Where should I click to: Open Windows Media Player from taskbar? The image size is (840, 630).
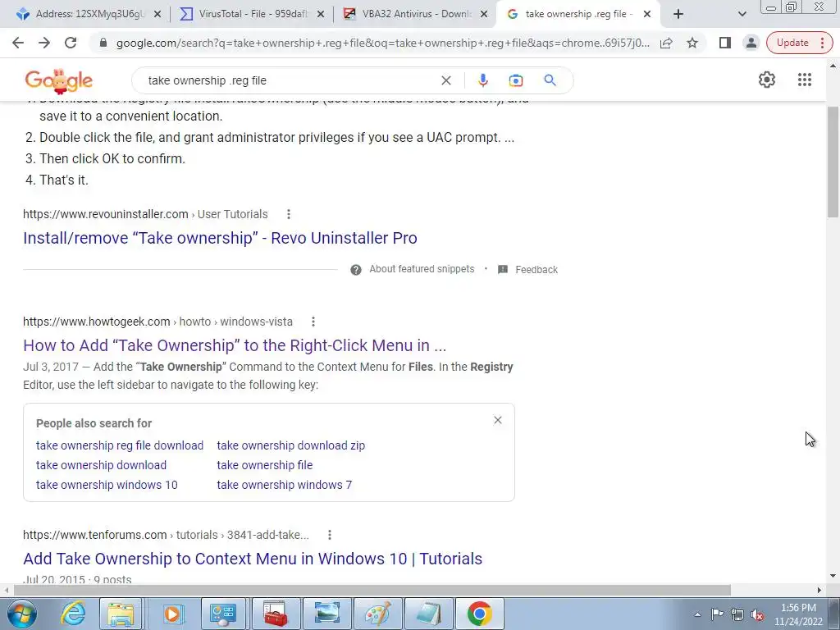(172, 614)
